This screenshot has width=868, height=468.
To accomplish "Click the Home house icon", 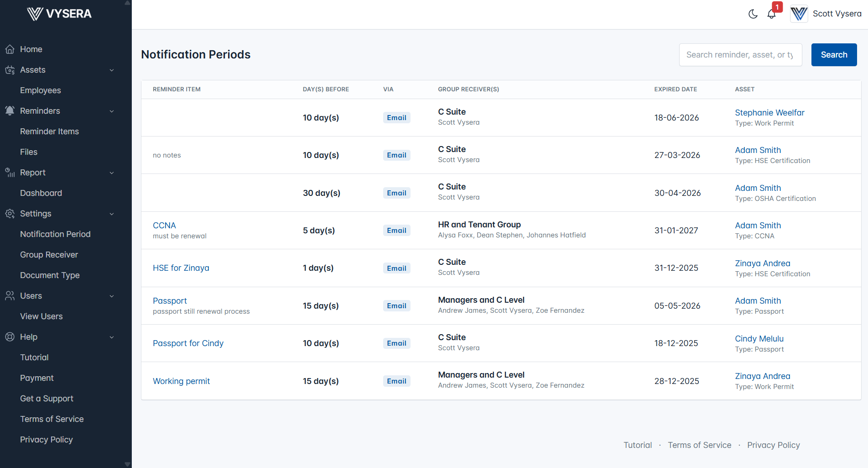I will tap(10, 49).
